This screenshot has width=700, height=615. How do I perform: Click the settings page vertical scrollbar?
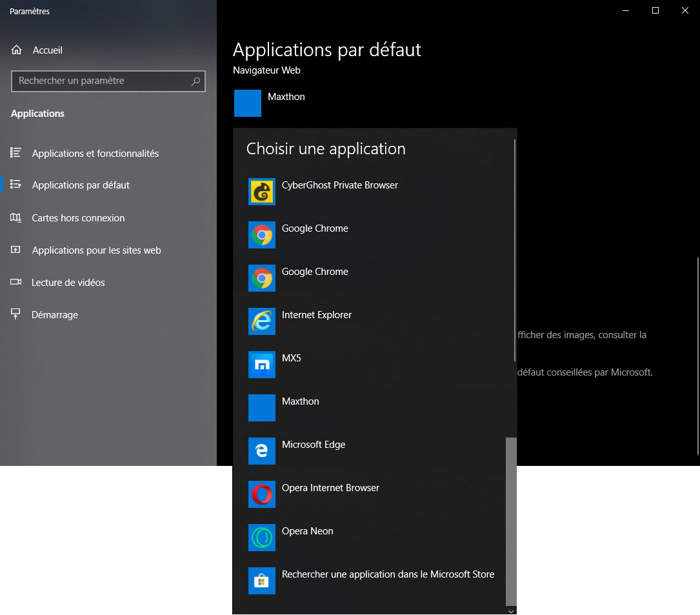click(x=698, y=356)
